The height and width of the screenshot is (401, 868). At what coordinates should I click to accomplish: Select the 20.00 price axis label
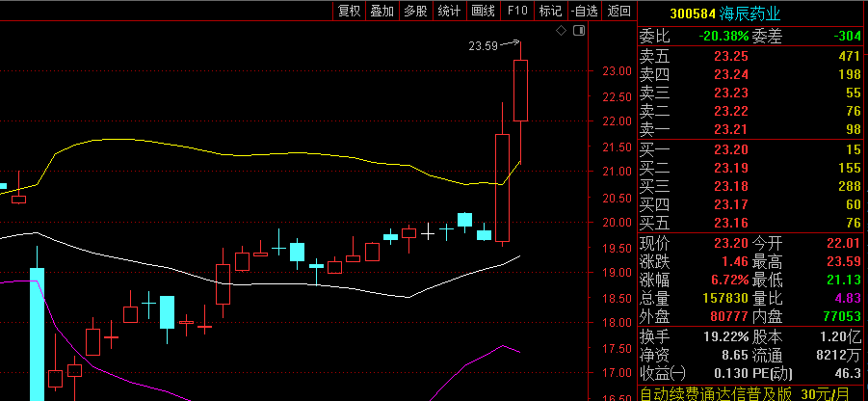point(618,222)
